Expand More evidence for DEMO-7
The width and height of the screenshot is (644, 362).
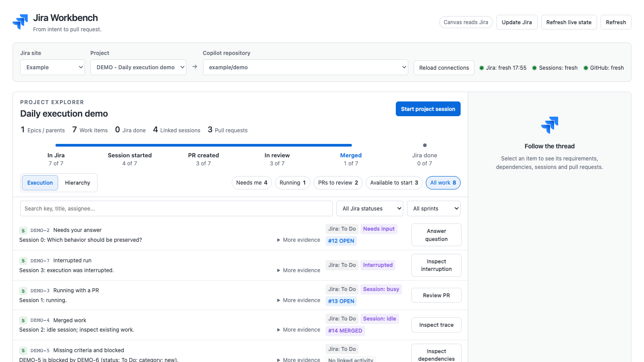click(299, 270)
